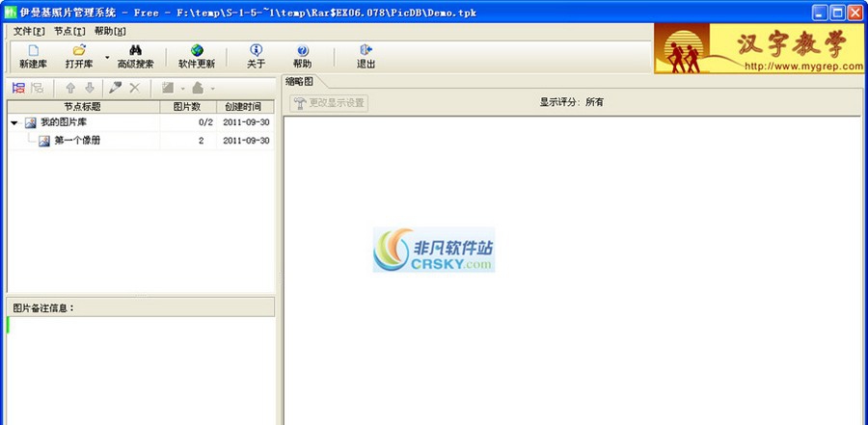
Task: Select the 我的图片库 tree node
Action: (x=63, y=122)
